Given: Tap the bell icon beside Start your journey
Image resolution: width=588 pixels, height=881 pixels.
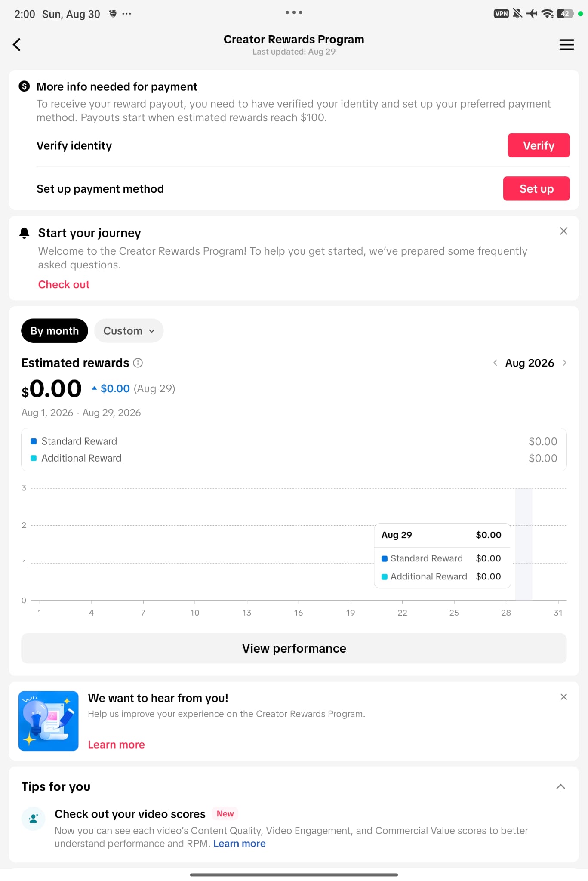Looking at the screenshot, I should point(25,233).
